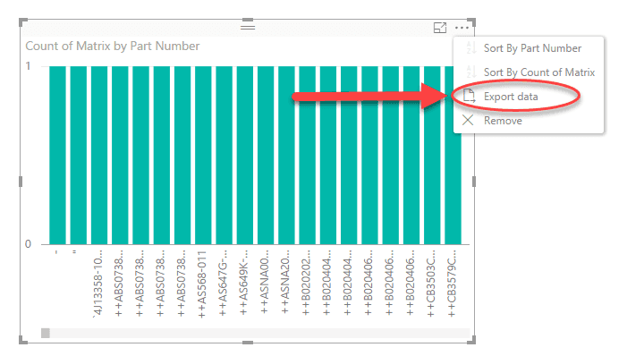Click the Export data page icon

[x=469, y=96]
